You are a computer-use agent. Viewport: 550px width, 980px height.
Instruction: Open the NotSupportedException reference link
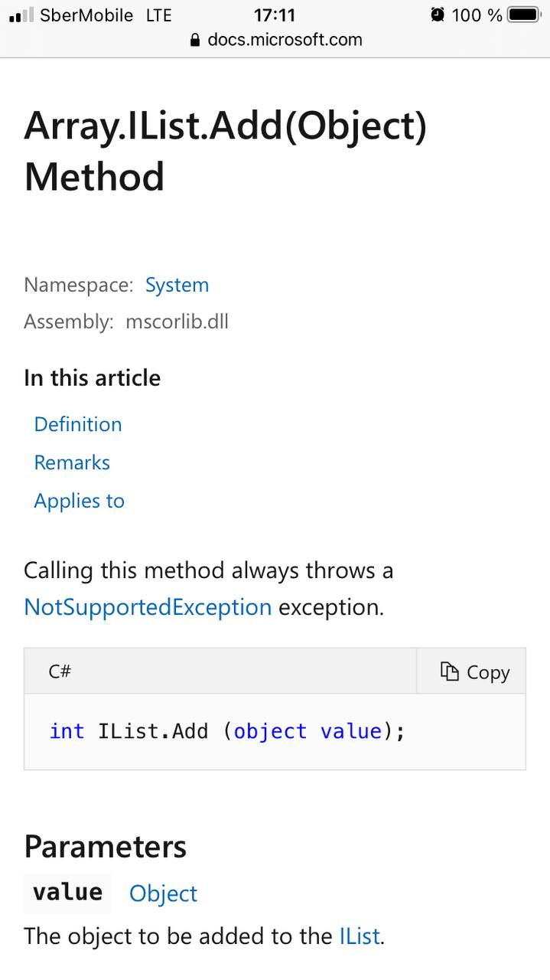[148, 607]
